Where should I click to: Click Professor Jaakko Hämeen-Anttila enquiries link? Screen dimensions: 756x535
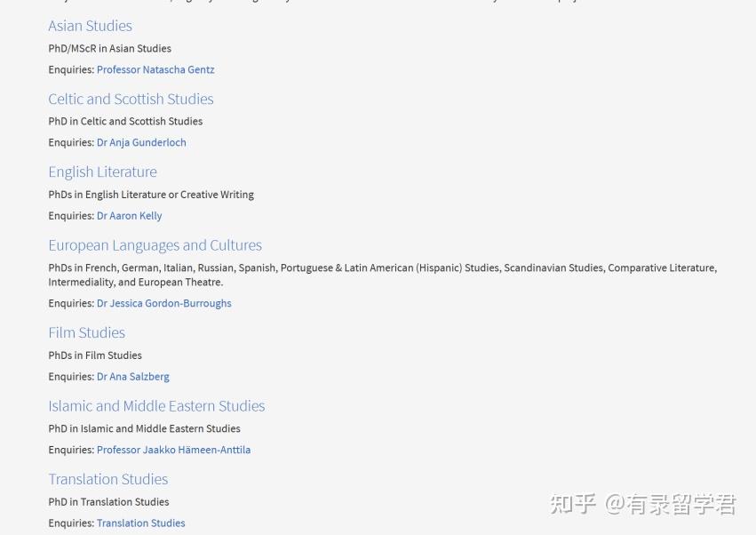tap(173, 450)
